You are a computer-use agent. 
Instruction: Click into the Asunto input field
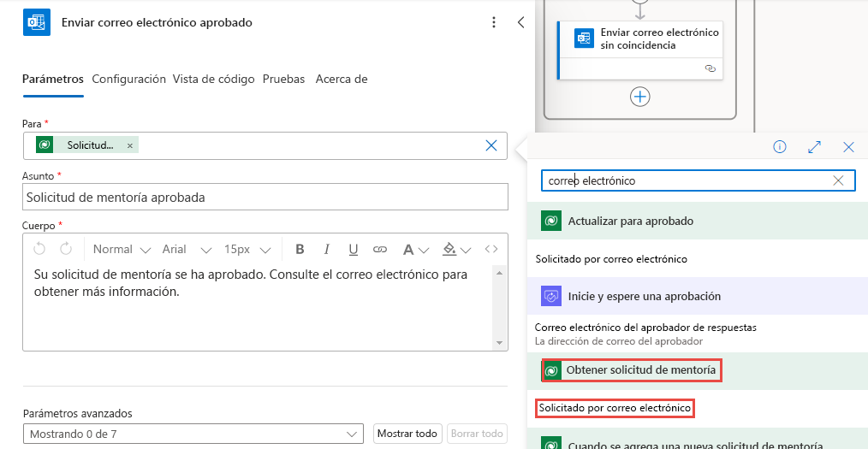coord(265,197)
